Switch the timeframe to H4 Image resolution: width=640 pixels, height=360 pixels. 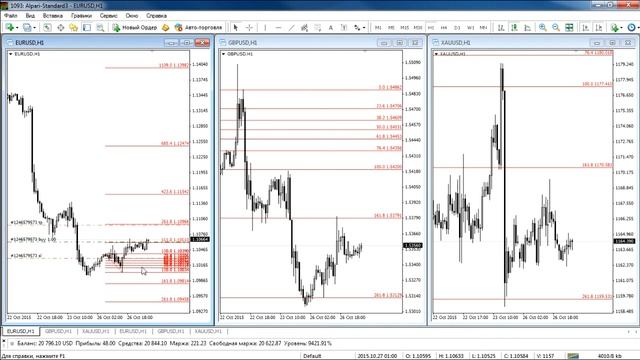pyautogui.click(x=444, y=27)
